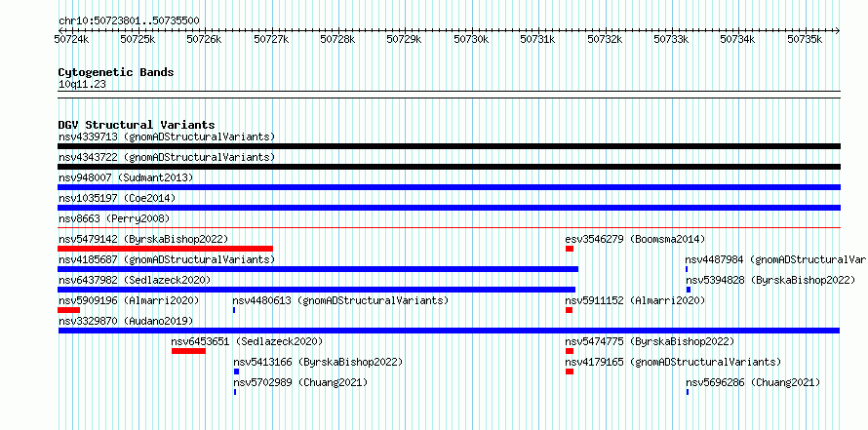Click blue marker under nsv5413166
This screenshot has width=868, height=430.
click(236, 371)
